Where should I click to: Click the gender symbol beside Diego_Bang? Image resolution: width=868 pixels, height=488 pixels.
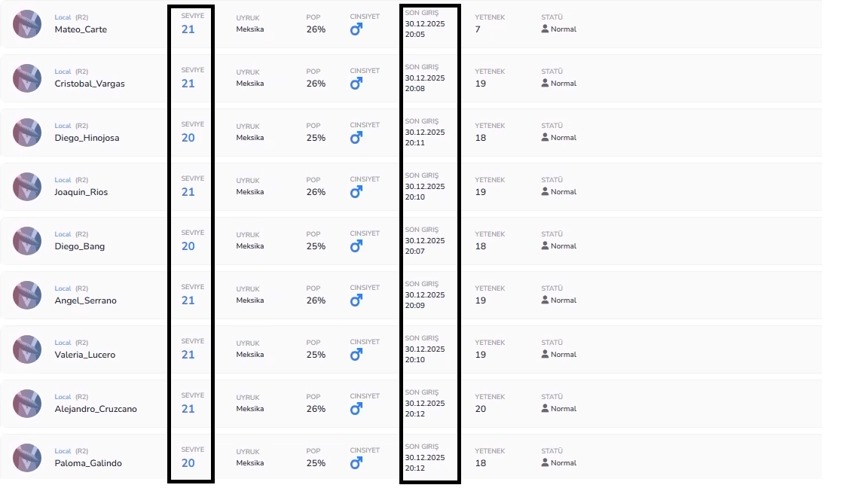coord(356,246)
